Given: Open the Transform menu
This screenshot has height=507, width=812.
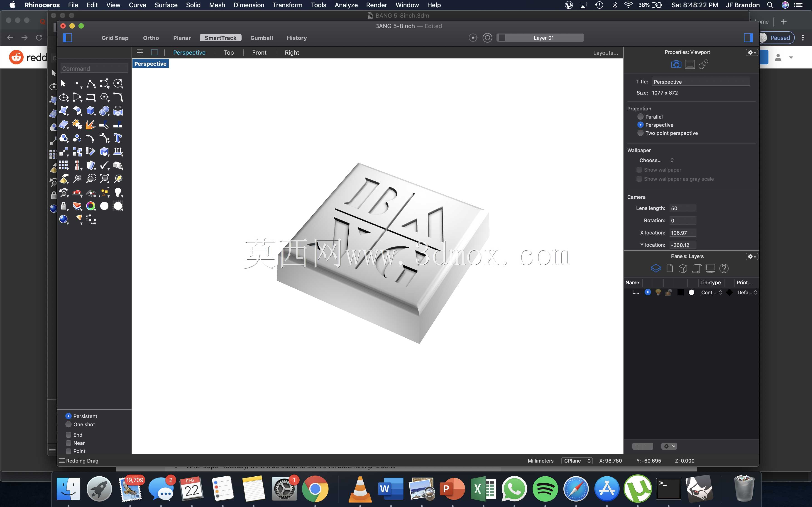Looking at the screenshot, I should (x=287, y=5).
